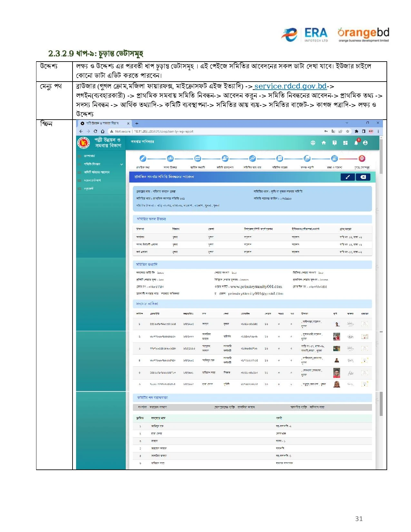Screen dimensions: 411x532
Task: Open a new browser tab with plus
Action: coord(137,123)
